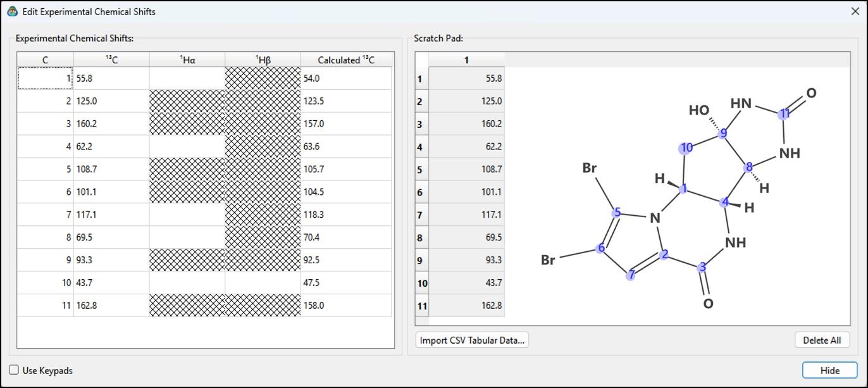The height and width of the screenshot is (388, 868).
Task: Select atom 1 in the molecule structure
Action: [684, 189]
